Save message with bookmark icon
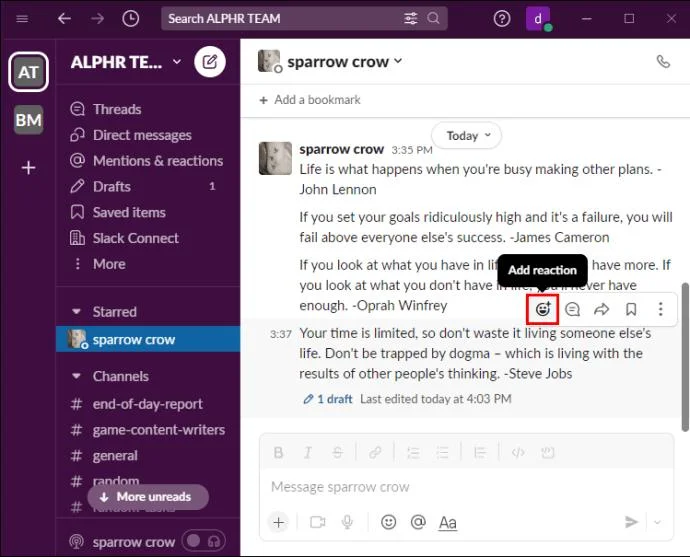690x557 pixels. click(x=631, y=309)
